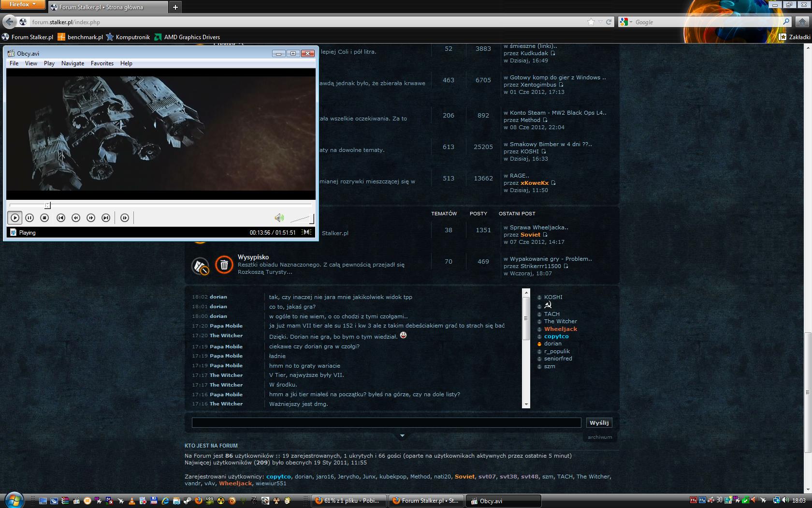Launch VLC from the quick launch cone icon

click(x=131, y=501)
